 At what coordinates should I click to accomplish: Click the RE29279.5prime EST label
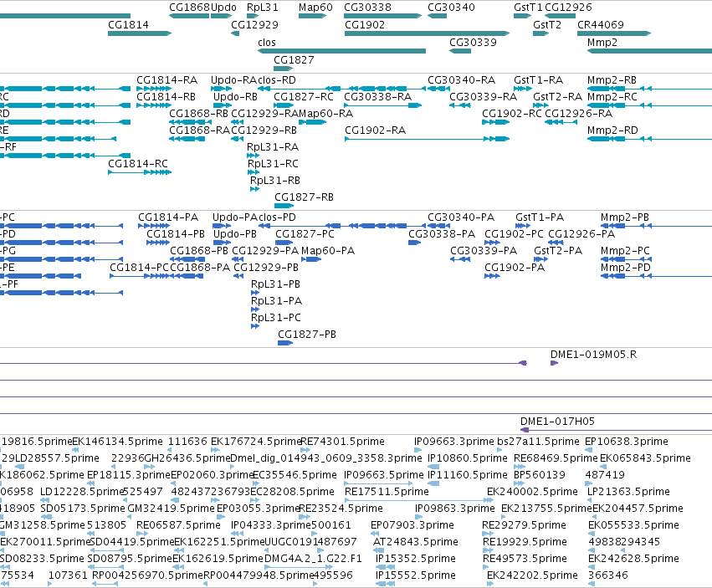524,525
